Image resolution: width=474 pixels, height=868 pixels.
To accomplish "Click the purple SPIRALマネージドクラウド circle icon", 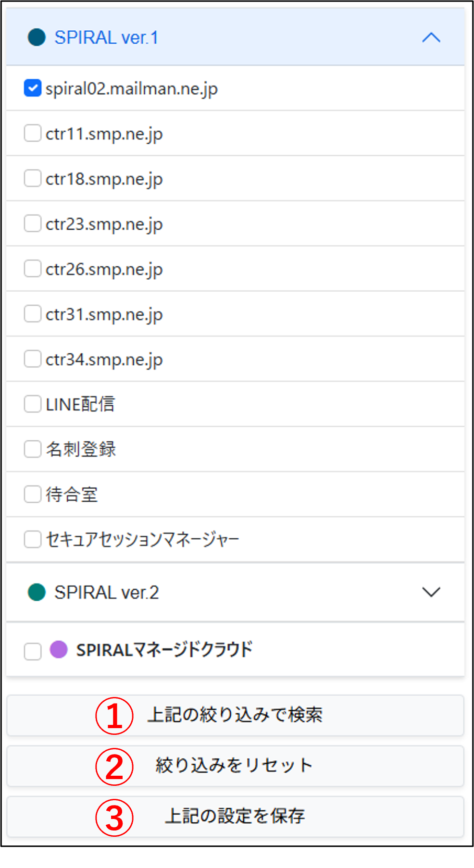I will pyautogui.click(x=59, y=650).
